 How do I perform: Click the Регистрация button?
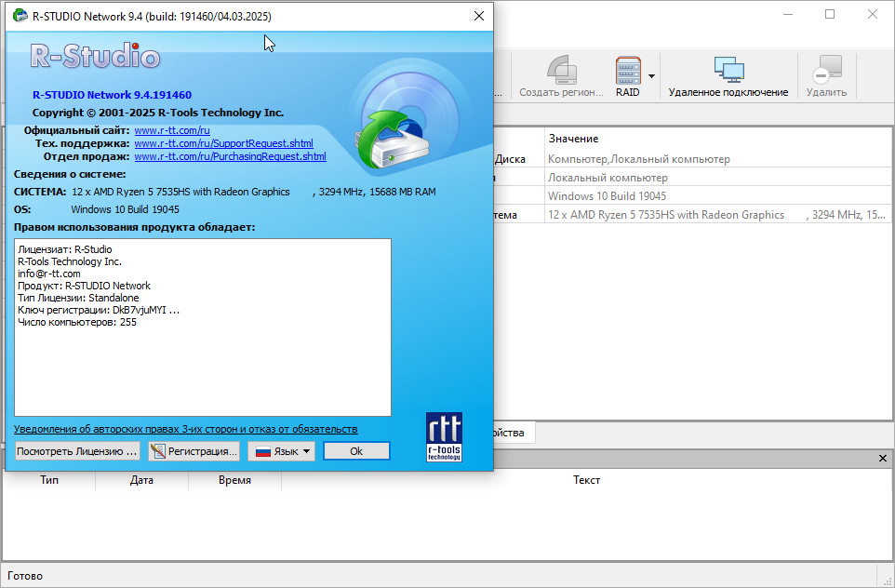tap(194, 451)
